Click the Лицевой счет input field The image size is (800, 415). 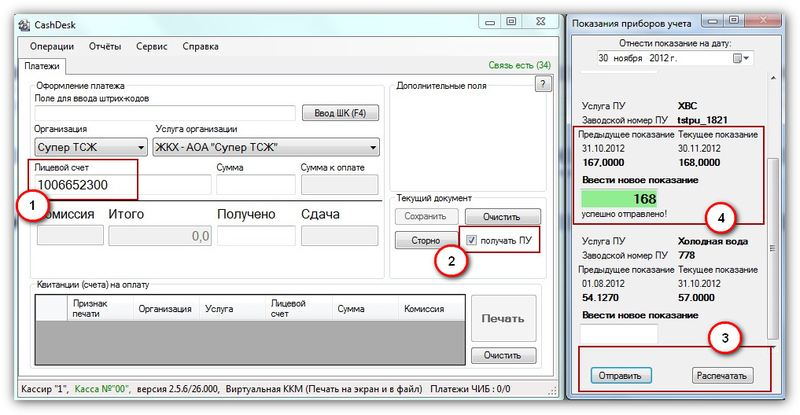tap(85, 185)
